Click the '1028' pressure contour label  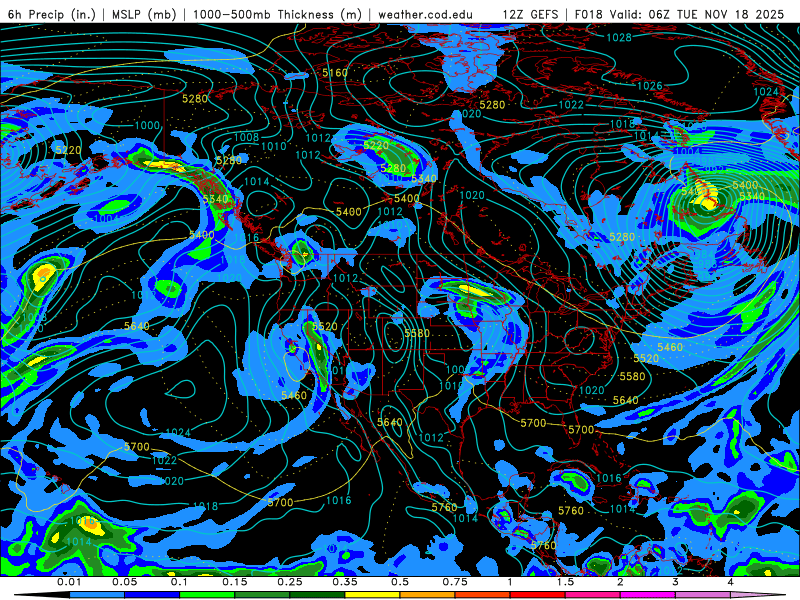tap(619, 37)
